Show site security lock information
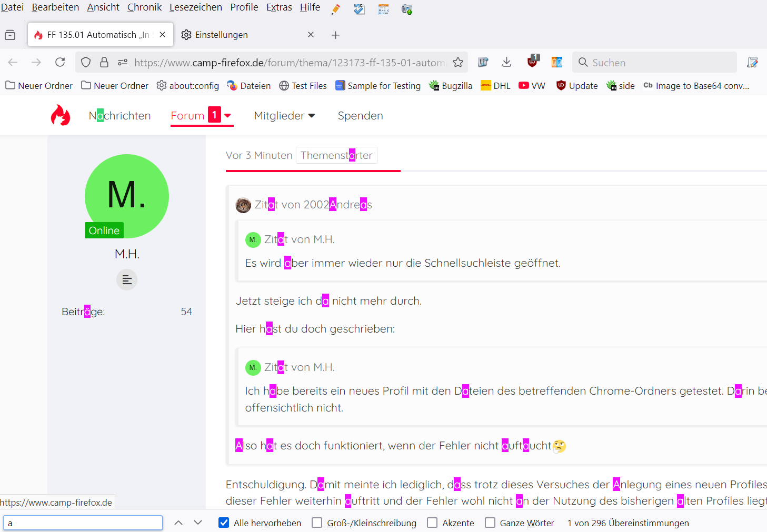This screenshot has height=532, width=767. (104, 62)
